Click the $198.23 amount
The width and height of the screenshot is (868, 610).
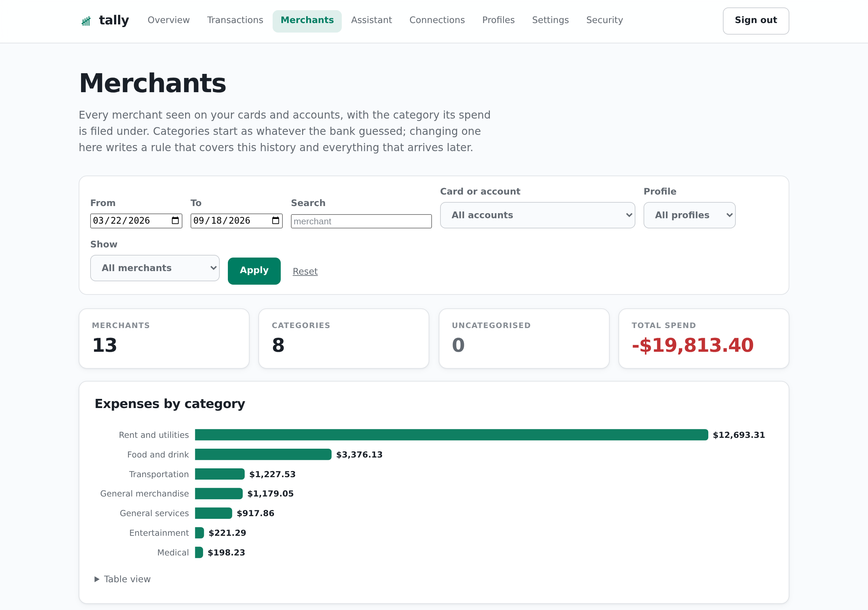[226, 552]
